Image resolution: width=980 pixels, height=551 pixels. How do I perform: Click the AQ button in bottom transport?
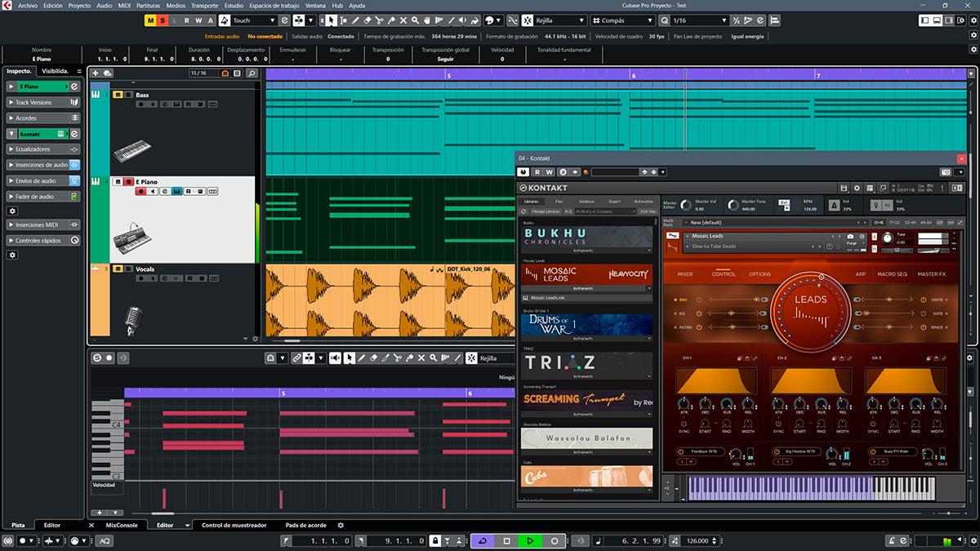tap(105, 540)
